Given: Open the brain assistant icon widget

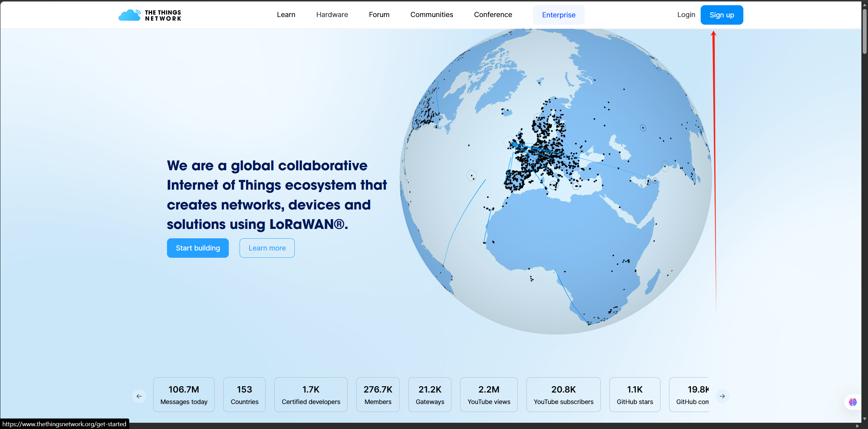Looking at the screenshot, I should (853, 402).
